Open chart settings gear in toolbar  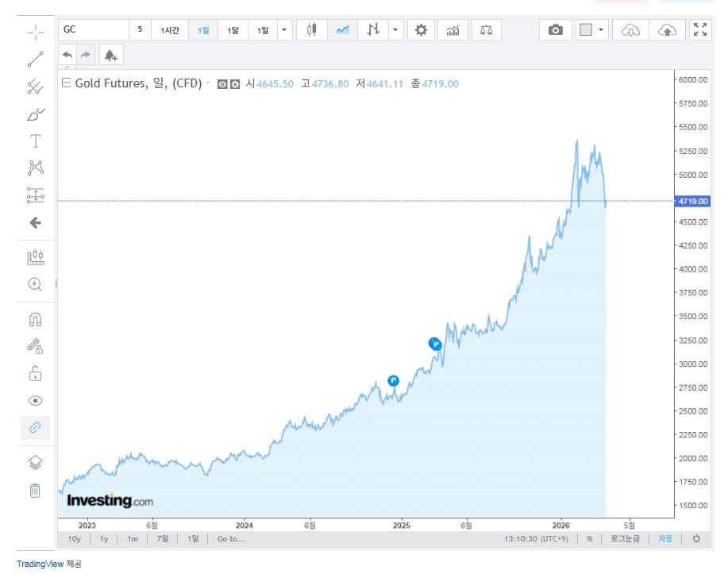(421, 29)
